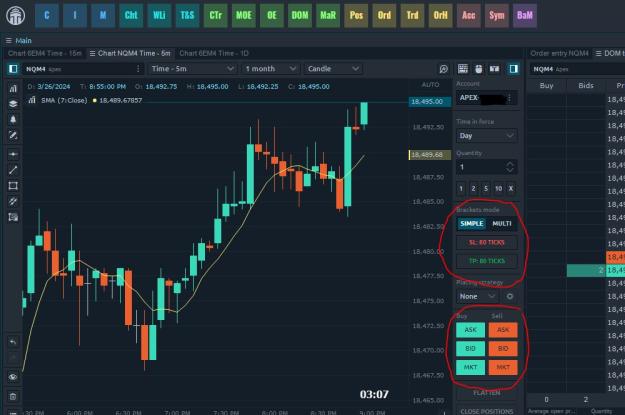Image resolution: width=625 pixels, height=415 pixels.
Task: Open the alerts bell icon
Action: click(x=13, y=120)
